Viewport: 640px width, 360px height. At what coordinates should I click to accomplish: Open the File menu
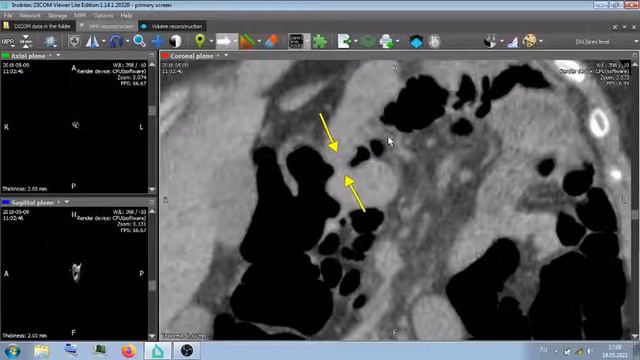pyautogui.click(x=8, y=16)
